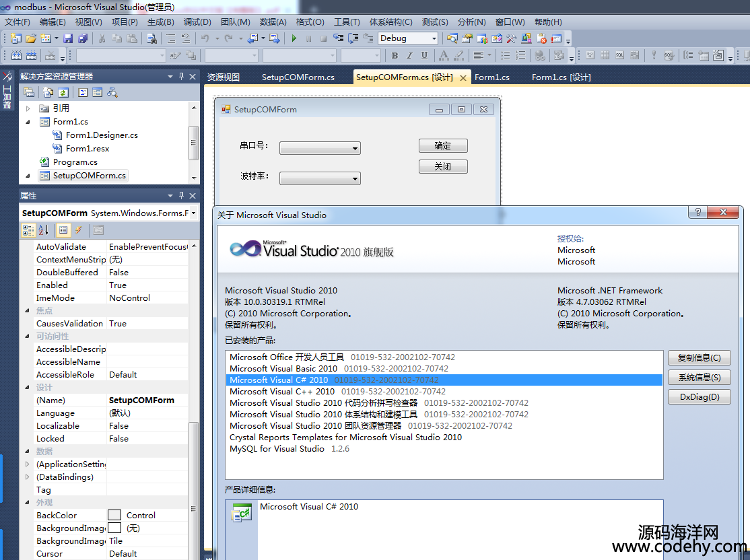The image size is (750, 560).
Task: Collapse the Form1.cs tree node
Action: click(x=28, y=122)
